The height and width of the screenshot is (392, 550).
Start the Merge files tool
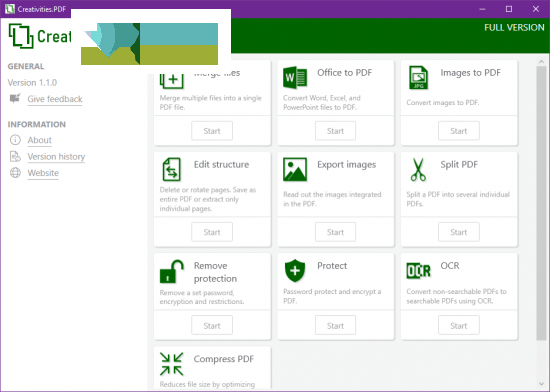point(212,131)
